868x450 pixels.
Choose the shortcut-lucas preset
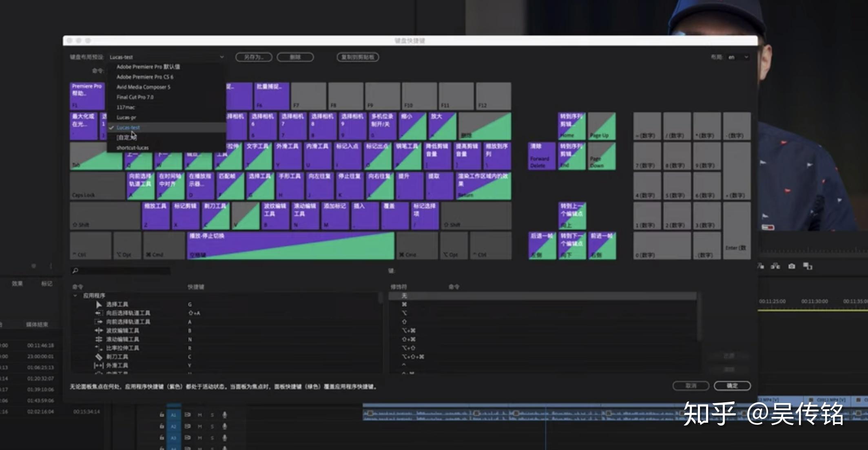tap(167, 148)
